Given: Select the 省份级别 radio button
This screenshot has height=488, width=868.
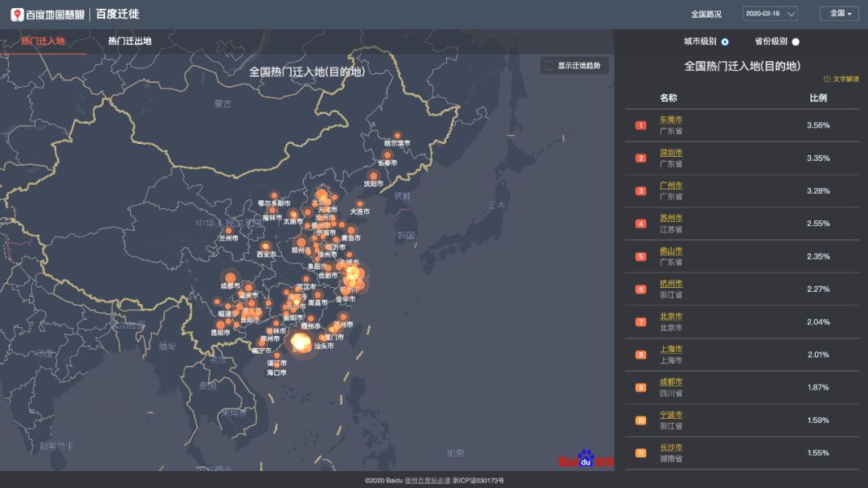Looking at the screenshot, I should [x=796, y=42].
